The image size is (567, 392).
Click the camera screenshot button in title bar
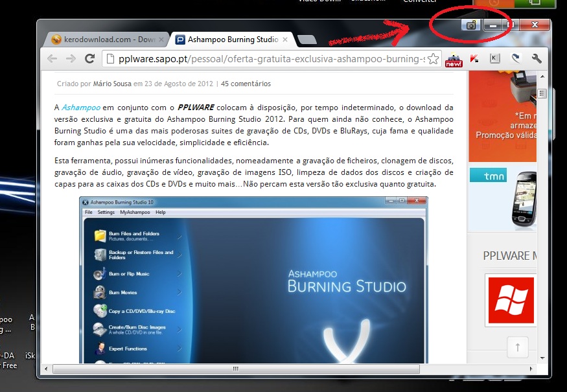(x=471, y=25)
